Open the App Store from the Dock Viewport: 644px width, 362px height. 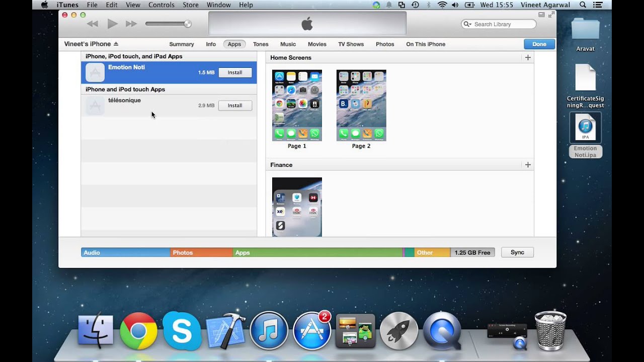point(312,331)
